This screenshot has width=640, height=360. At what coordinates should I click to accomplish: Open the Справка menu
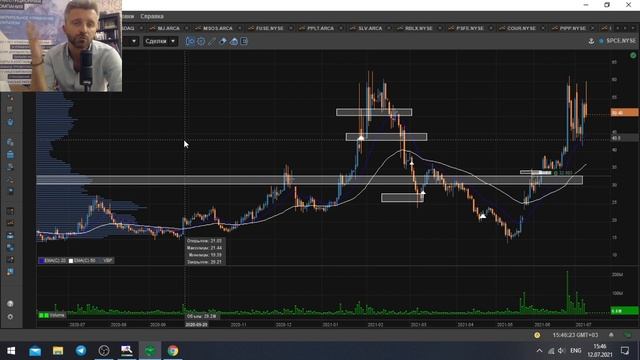[x=152, y=16]
